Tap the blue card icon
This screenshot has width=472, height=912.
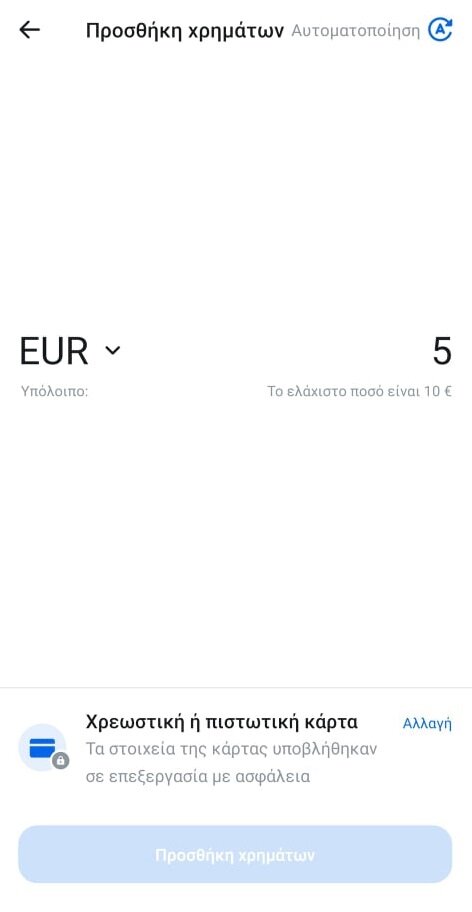[x=42, y=747]
